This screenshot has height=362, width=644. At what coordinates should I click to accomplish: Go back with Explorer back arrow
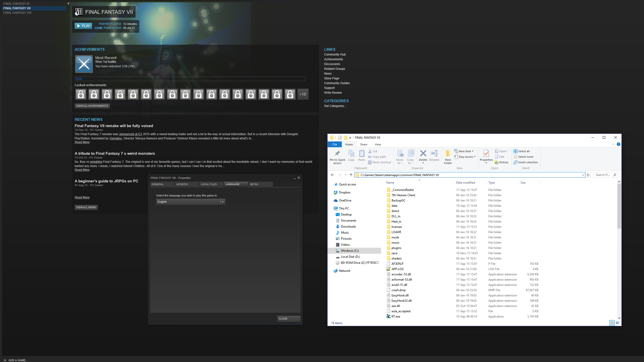(x=332, y=175)
